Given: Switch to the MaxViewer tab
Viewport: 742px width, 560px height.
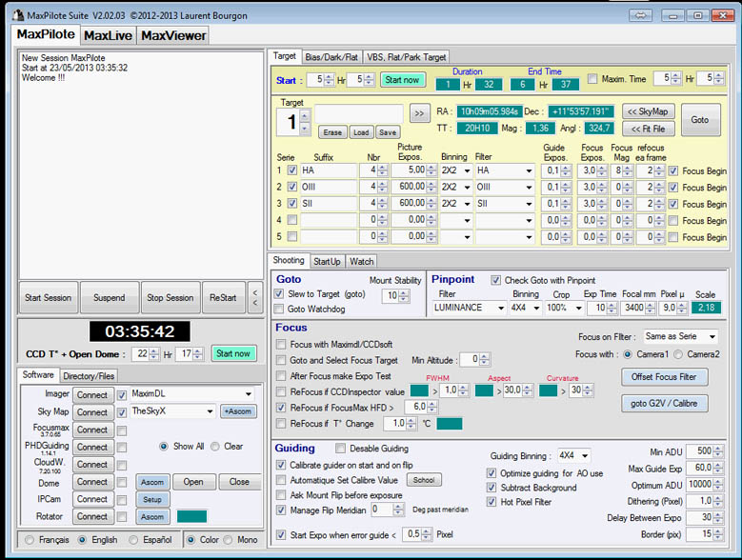Looking at the screenshot, I should click(x=172, y=35).
